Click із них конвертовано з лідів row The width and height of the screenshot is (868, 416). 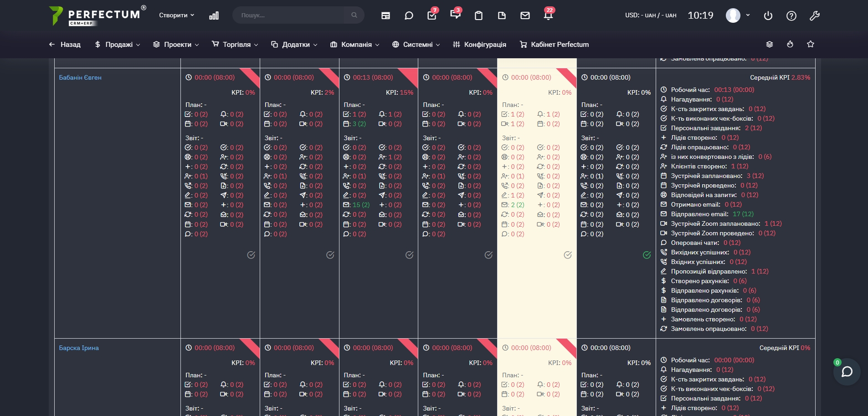click(x=716, y=157)
